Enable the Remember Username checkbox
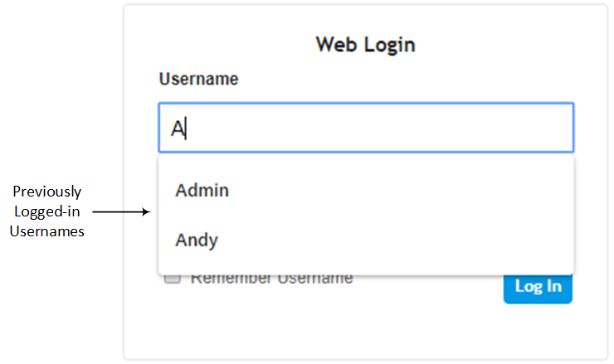 pyautogui.click(x=173, y=279)
